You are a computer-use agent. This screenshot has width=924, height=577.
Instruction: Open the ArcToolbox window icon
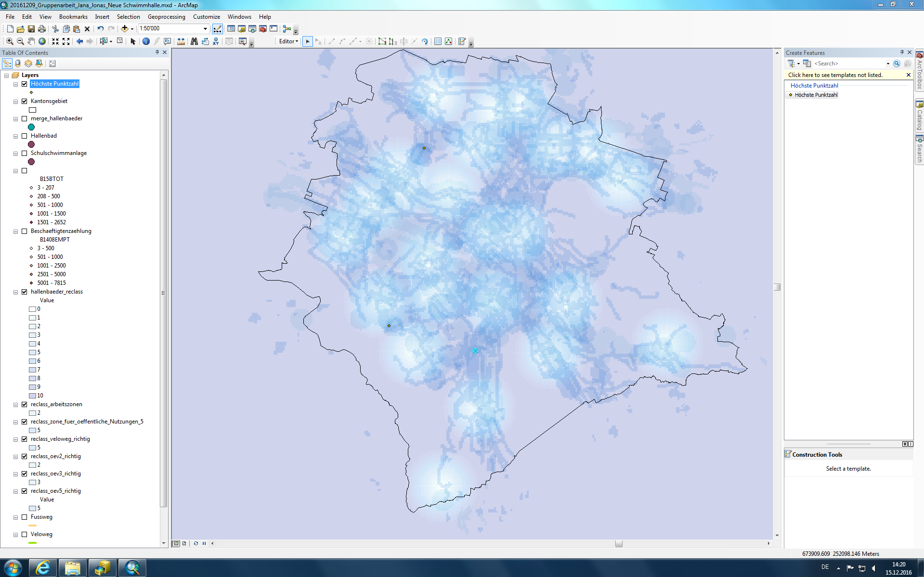(263, 29)
